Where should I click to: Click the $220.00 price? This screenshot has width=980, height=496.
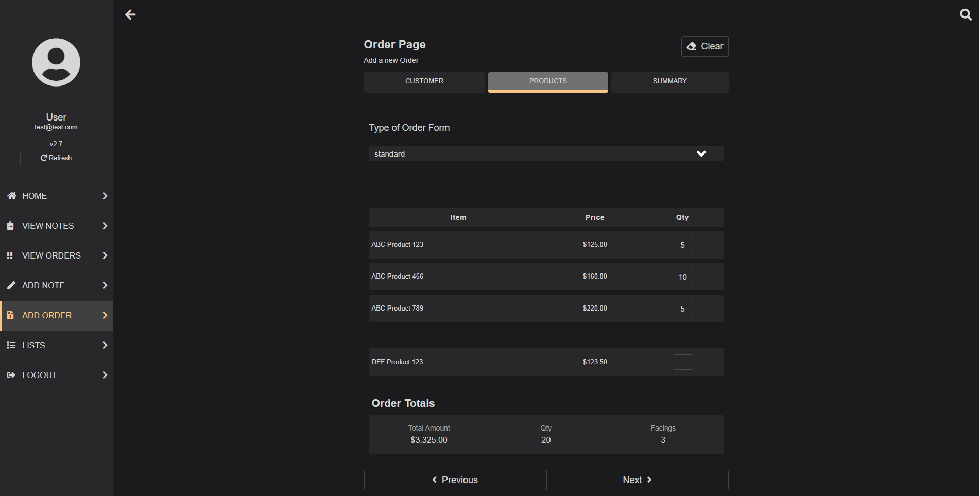pyautogui.click(x=595, y=308)
